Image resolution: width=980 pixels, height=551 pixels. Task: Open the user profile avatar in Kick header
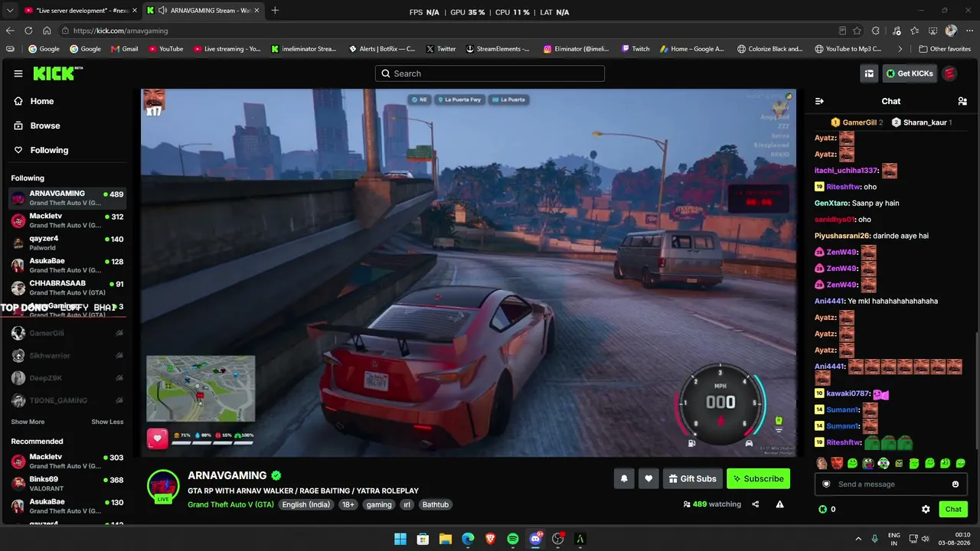coord(949,73)
